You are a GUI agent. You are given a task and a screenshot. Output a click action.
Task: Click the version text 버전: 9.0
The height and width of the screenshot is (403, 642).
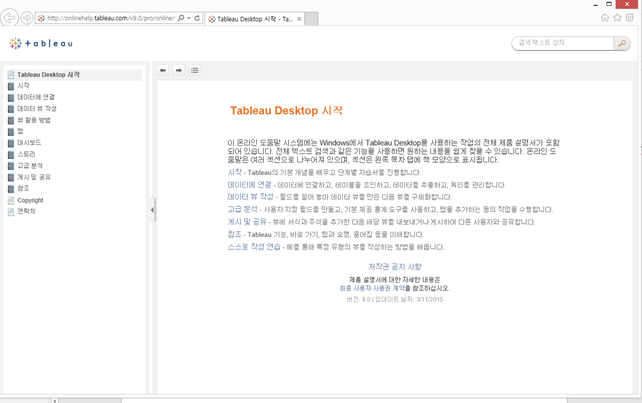(x=358, y=299)
